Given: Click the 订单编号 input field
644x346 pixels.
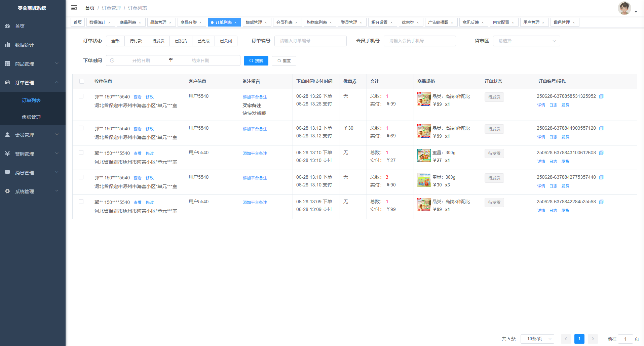Looking at the screenshot, I should [x=310, y=41].
